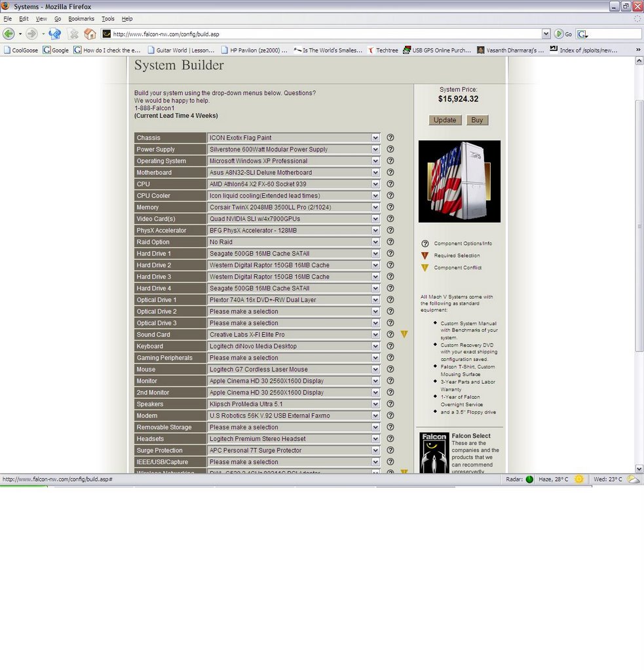644x671 pixels.
Task: Expand the Mouse dropdown
Action: click(x=294, y=370)
